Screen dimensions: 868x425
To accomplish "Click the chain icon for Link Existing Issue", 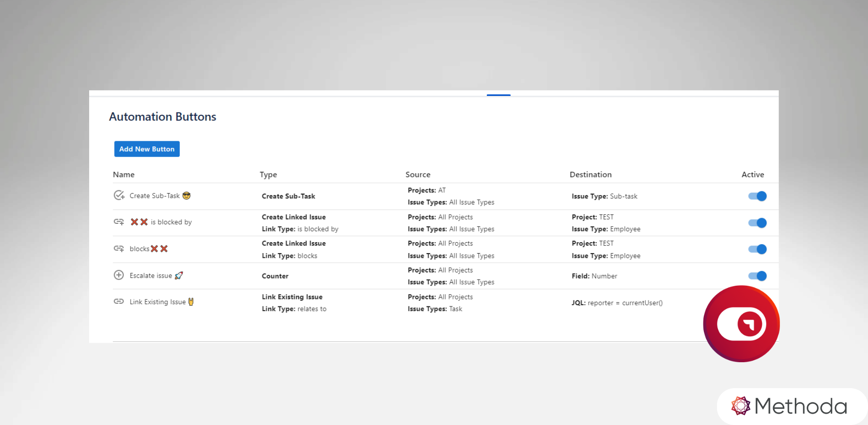I will pyautogui.click(x=119, y=301).
